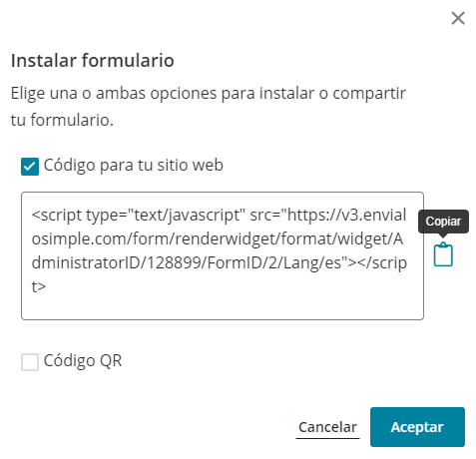Click the closing script tag last line
476x459 pixels.
point(39,286)
